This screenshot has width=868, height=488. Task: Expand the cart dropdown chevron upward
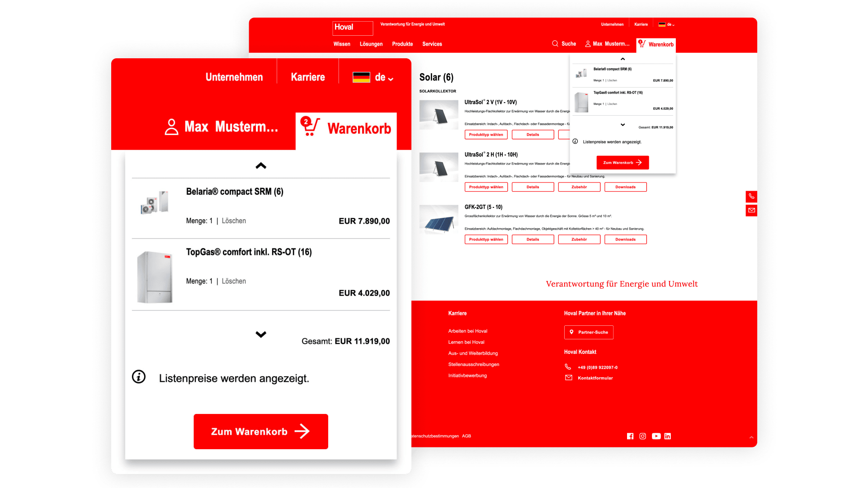[623, 59]
